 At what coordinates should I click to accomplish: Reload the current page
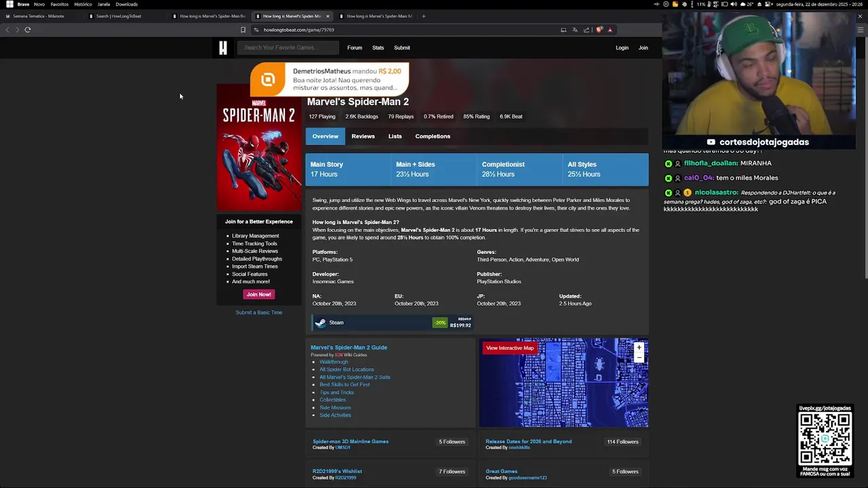pyautogui.click(x=28, y=30)
